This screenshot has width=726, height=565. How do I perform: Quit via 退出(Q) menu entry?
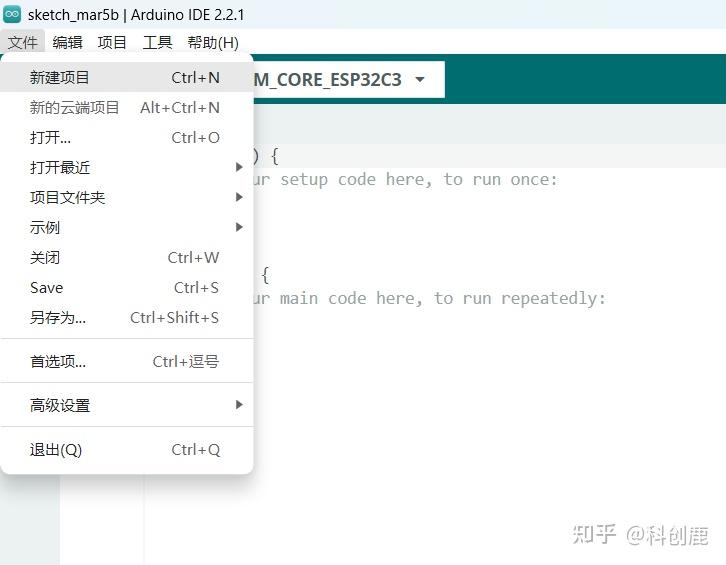click(x=55, y=449)
